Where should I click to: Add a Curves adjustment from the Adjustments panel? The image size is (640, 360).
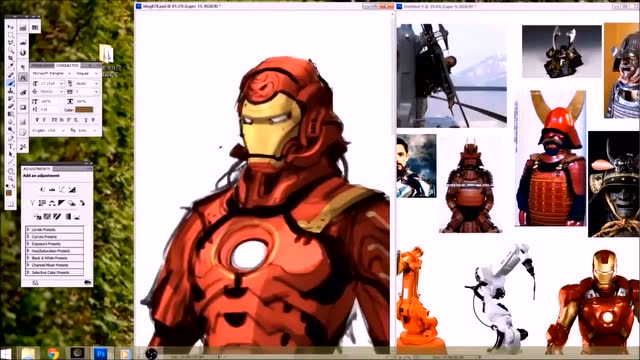(62, 189)
